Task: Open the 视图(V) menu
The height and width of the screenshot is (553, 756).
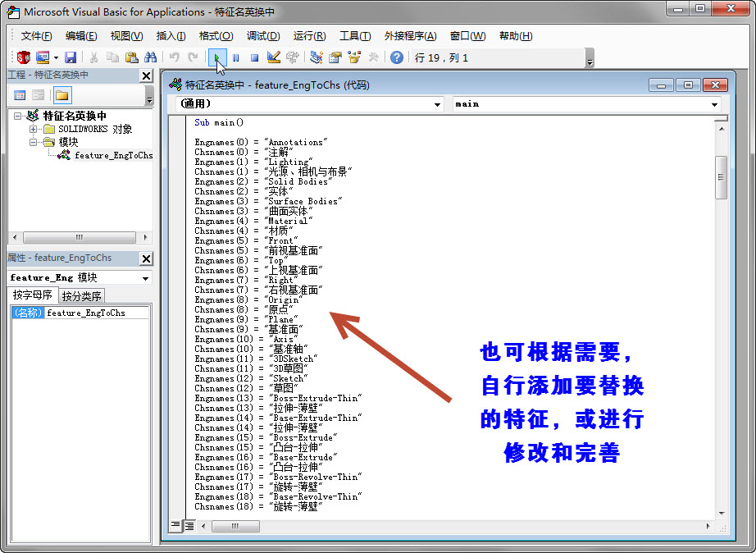Action: (x=126, y=36)
